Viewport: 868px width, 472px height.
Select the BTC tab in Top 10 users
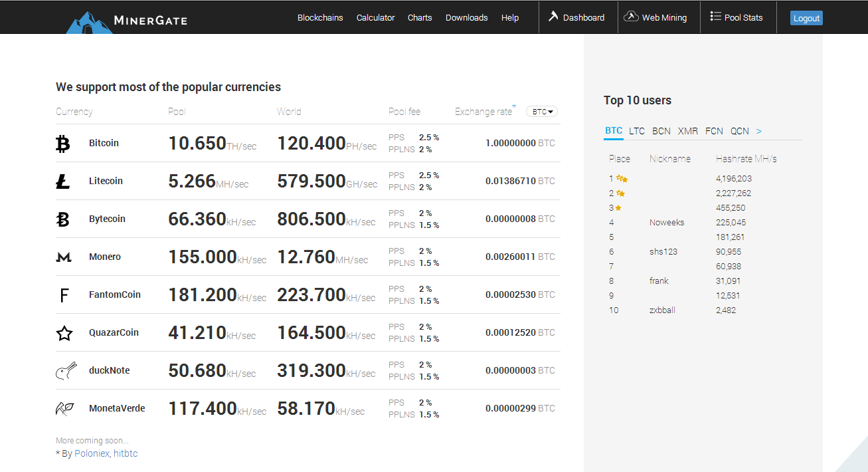(614, 131)
